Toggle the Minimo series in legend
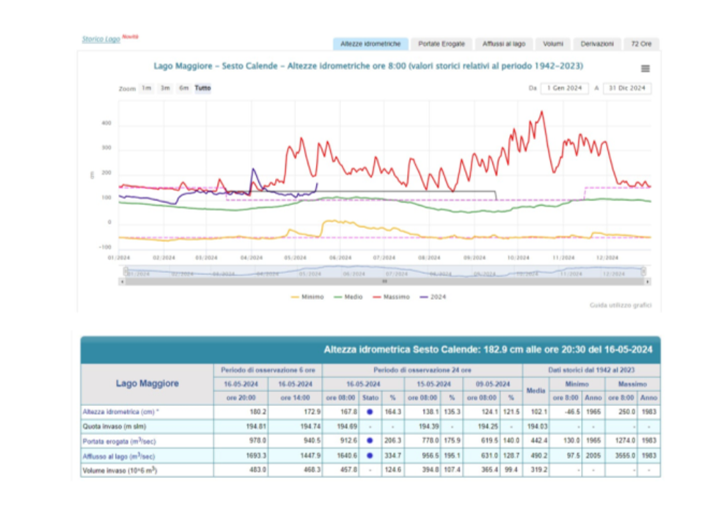The height and width of the screenshot is (521, 710). coord(307,297)
